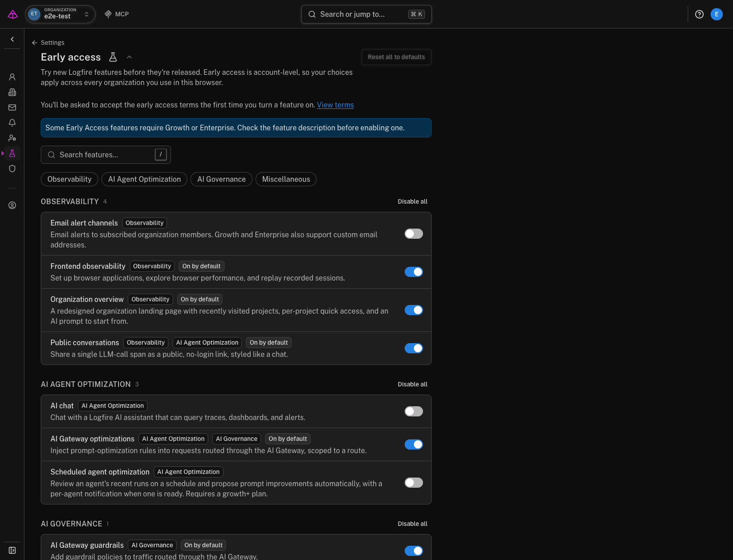Toggle AI Gateway guardrails switch
733x560 pixels.
(414, 551)
